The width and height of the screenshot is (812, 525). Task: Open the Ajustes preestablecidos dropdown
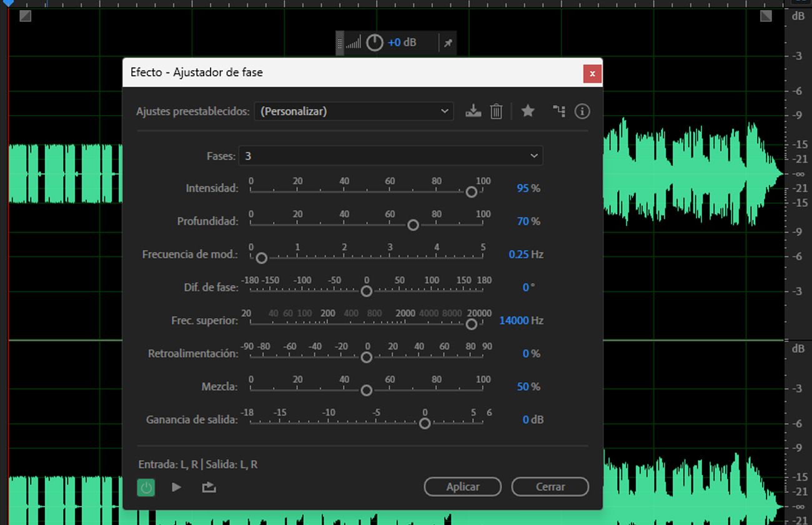click(354, 111)
